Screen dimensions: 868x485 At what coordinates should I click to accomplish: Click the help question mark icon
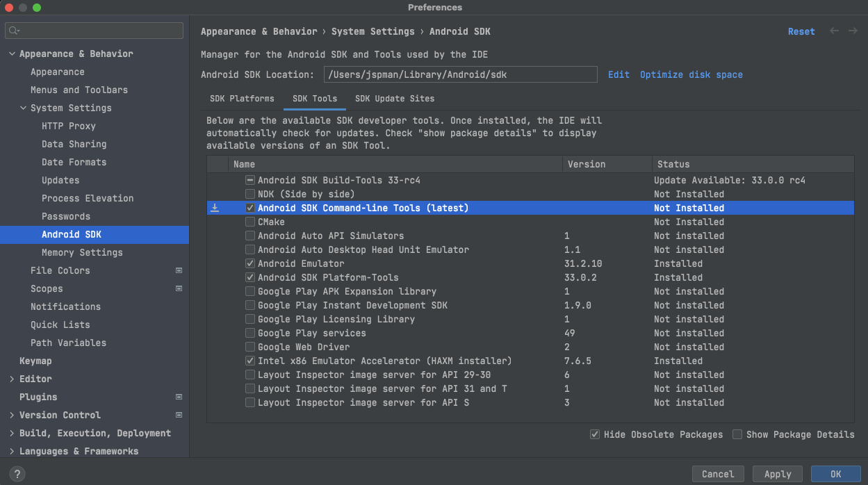[17, 474]
